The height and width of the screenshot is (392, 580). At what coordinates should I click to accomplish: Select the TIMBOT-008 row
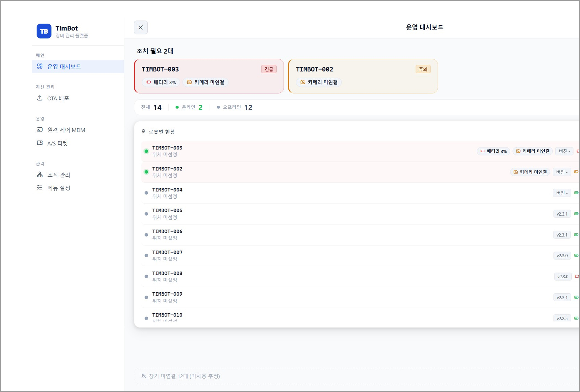[360, 276]
